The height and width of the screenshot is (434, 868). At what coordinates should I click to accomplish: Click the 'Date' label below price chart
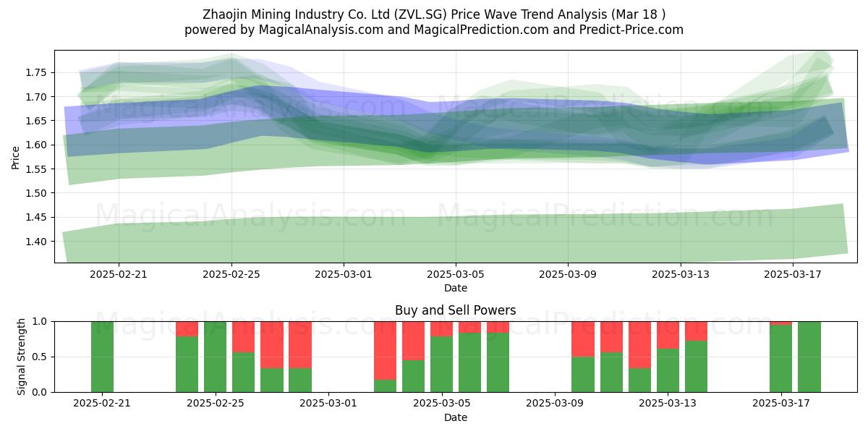[x=456, y=288]
